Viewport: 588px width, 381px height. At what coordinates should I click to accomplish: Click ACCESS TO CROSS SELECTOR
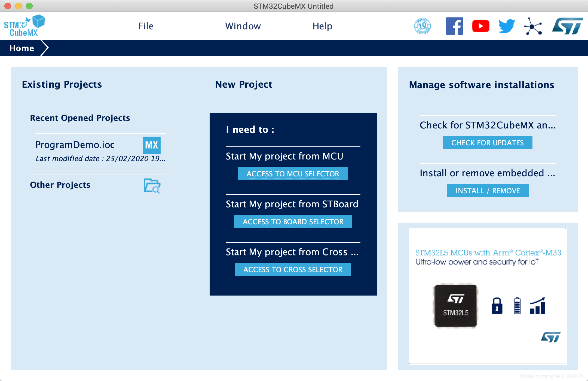coord(293,269)
